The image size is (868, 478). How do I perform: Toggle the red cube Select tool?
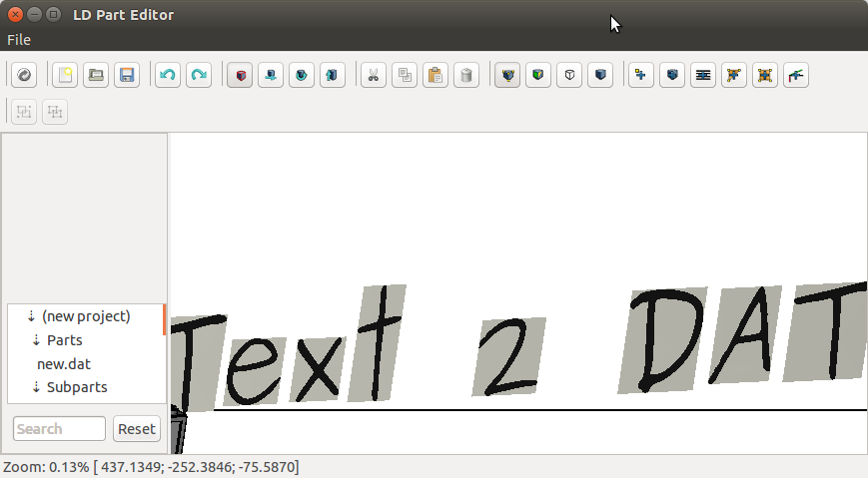[240, 75]
